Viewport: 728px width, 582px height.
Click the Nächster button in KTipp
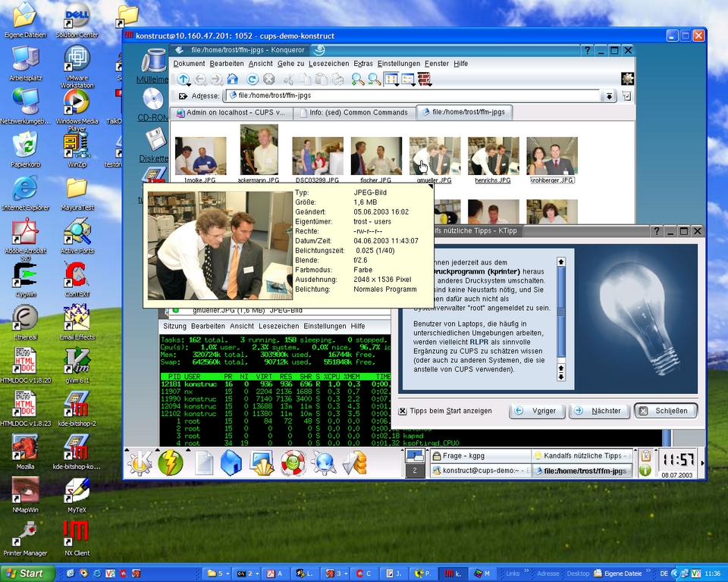coord(598,411)
